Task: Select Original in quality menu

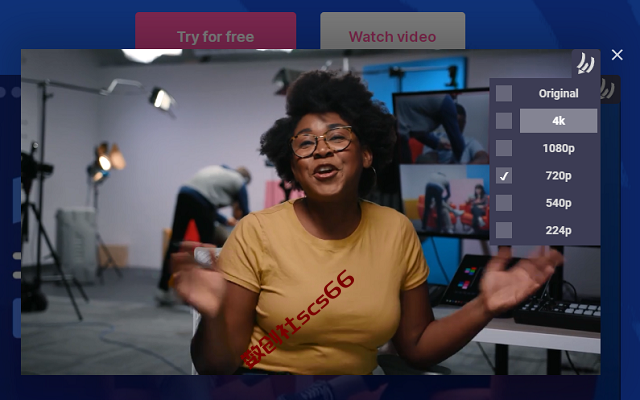Action: (558, 93)
